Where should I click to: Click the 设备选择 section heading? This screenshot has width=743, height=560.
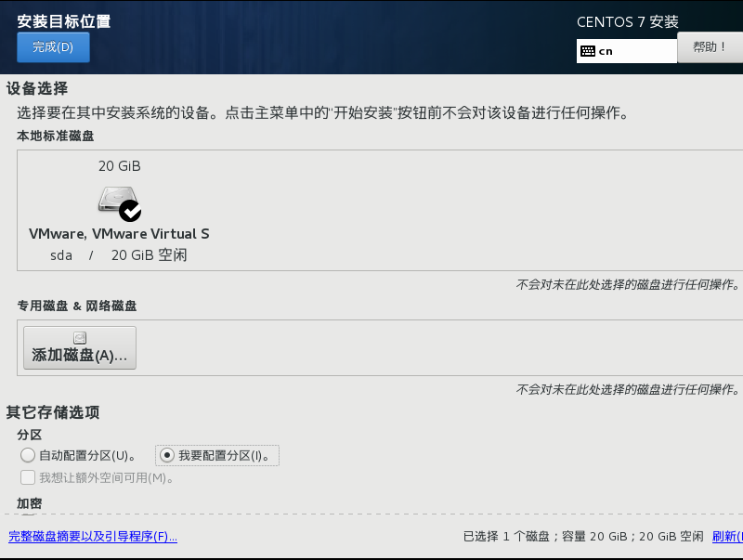37,88
